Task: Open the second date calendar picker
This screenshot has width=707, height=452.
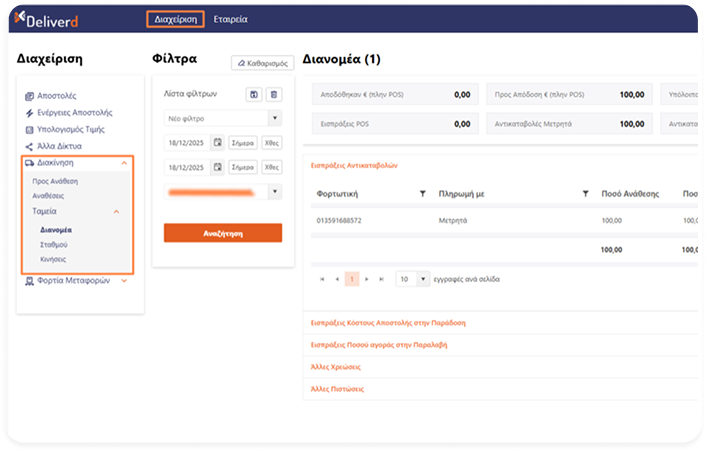Action: (218, 167)
